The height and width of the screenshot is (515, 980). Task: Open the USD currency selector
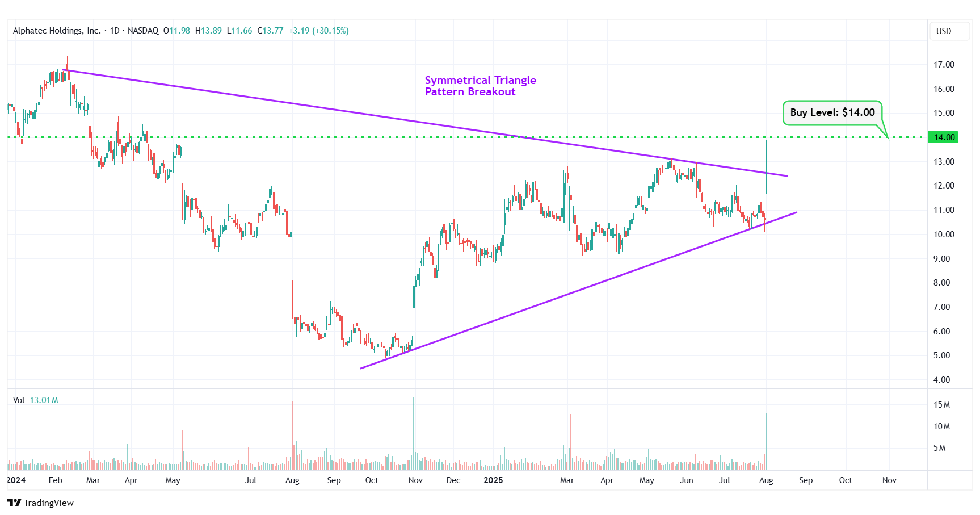pos(949,31)
